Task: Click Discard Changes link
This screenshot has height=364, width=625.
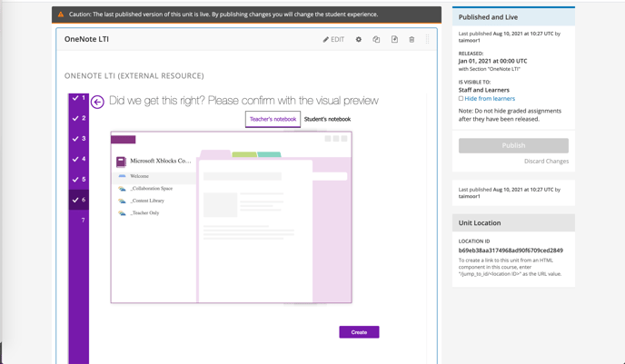Action: tap(546, 162)
